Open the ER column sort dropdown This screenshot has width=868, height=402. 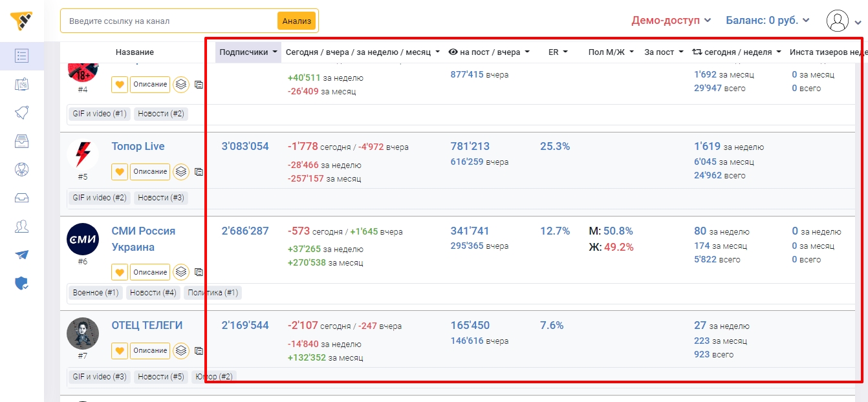[558, 52]
